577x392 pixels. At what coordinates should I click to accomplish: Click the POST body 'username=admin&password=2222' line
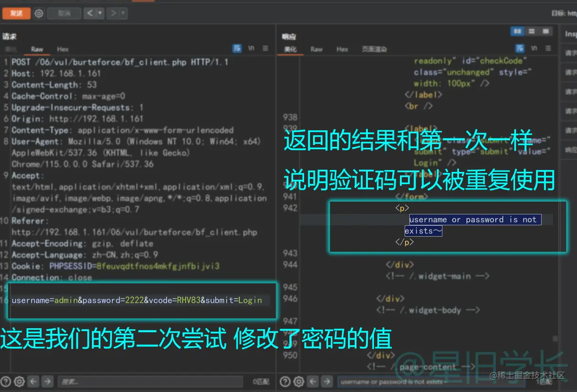pos(136,300)
